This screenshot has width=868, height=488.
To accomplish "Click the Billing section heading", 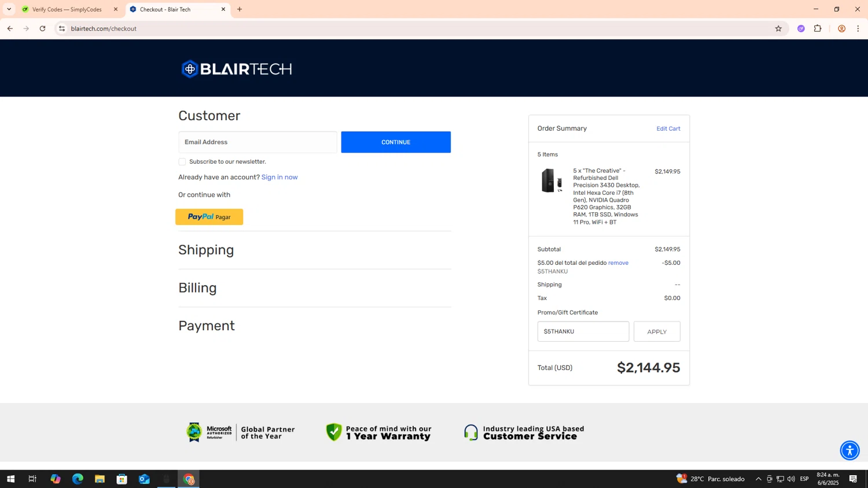I will pos(197,288).
